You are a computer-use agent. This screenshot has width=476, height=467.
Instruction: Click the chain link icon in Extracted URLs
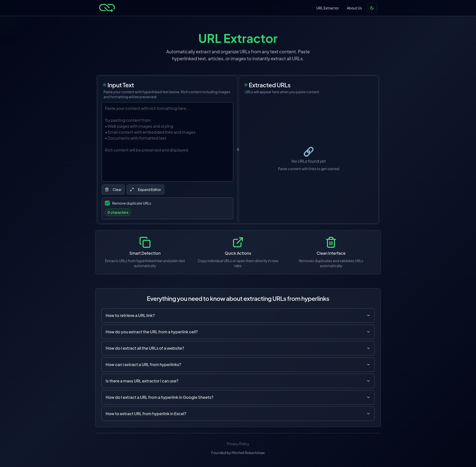[x=308, y=152]
